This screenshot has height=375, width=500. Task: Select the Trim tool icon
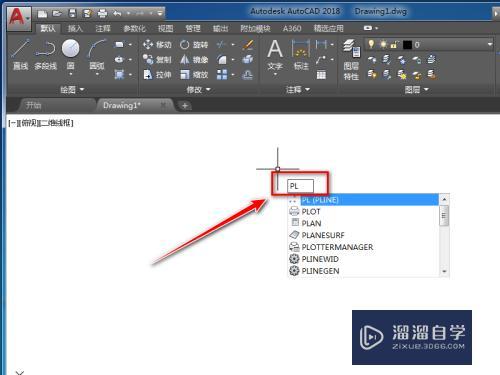[221, 44]
